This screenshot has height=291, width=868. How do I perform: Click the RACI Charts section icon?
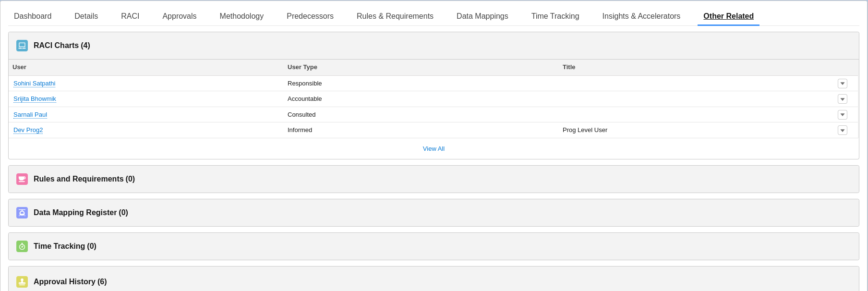click(x=22, y=46)
